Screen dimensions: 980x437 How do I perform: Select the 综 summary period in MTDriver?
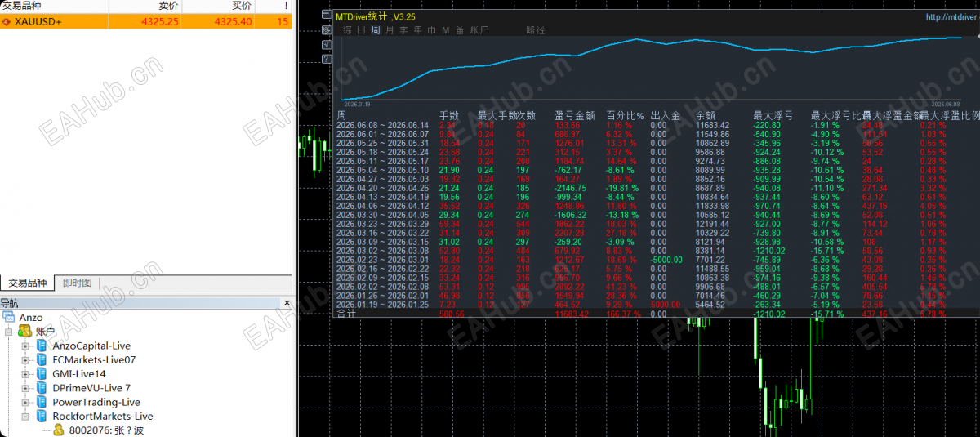click(348, 30)
